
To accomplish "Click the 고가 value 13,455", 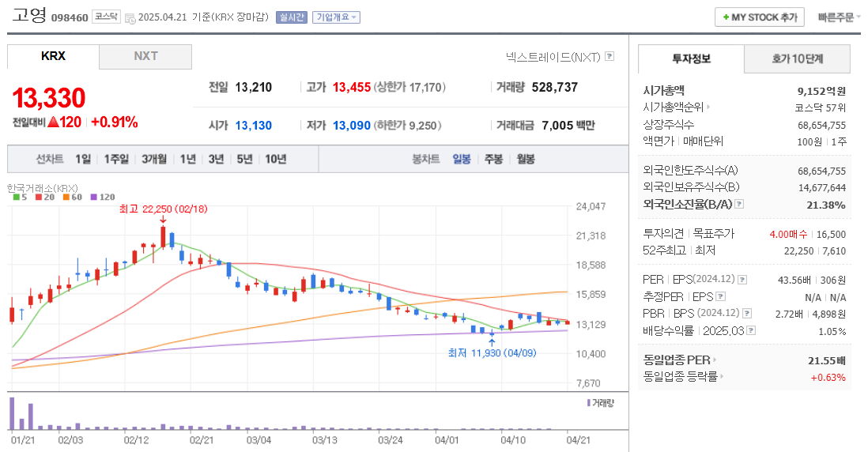I will point(352,88).
